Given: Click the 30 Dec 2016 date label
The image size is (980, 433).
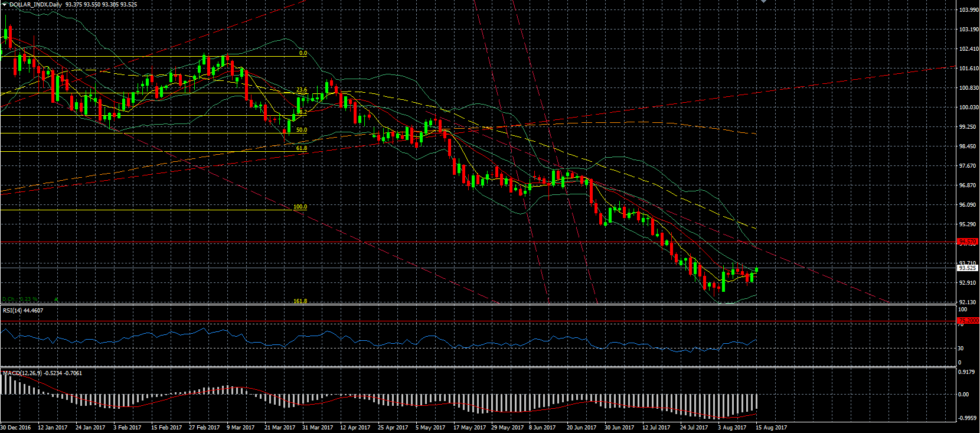Looking at the screenshot, I should click(15, 428).
